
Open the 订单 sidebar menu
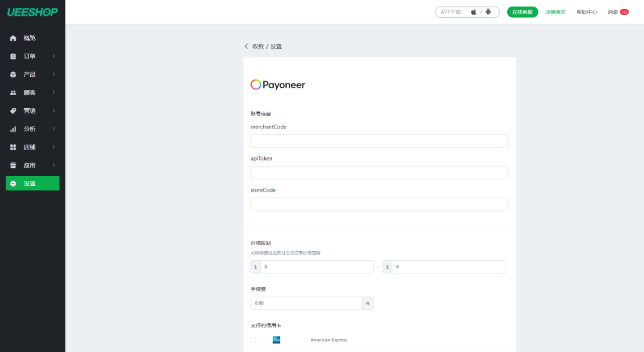33,56
